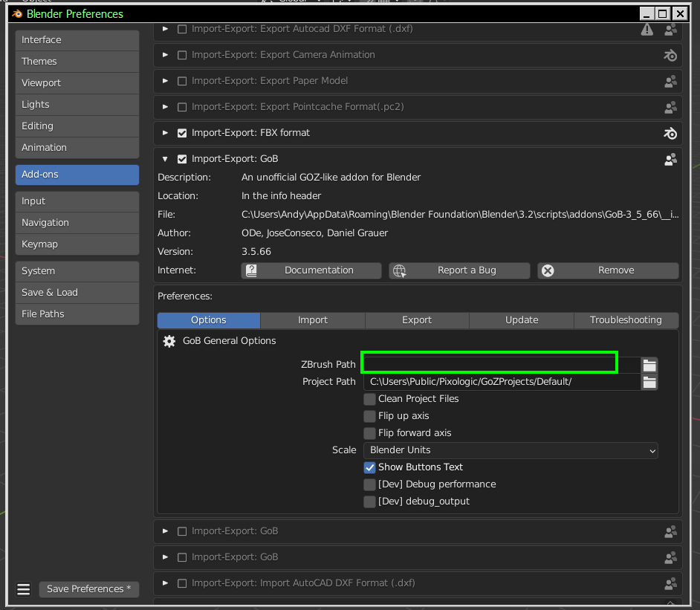
Task: Open the Scale Blender Units dropdown
Action: pyautogui.click(x=511, y=450)
